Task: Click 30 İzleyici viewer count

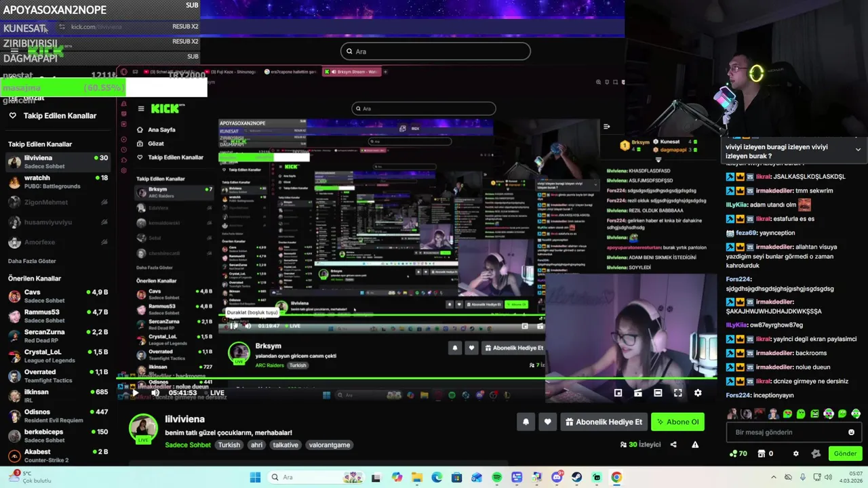Action: point(640,445)
